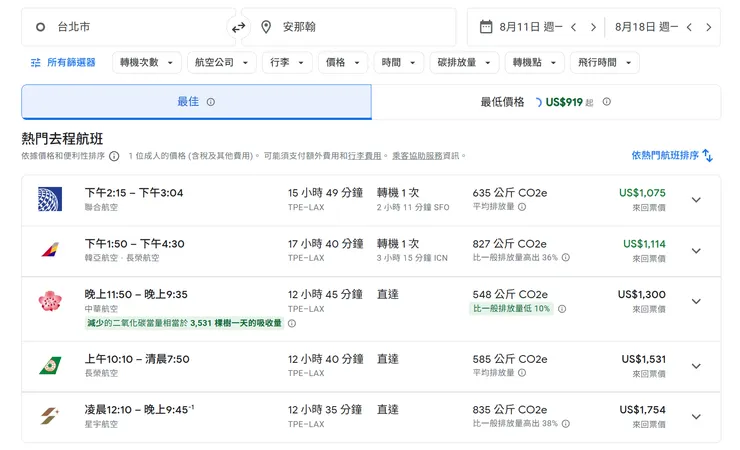This screenshot has width=740, height=450.
Task: Open 所有篩選器 all filters
Action: [63, 63]
